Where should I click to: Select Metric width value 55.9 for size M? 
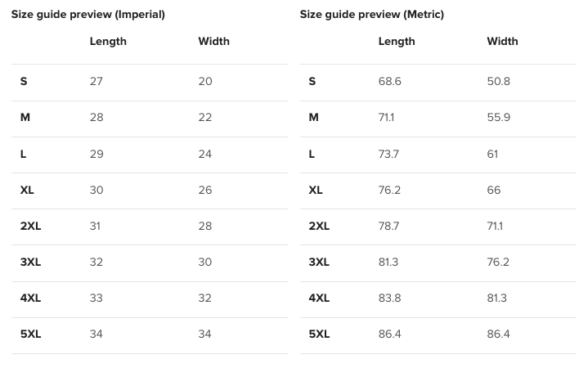pyautogui.click(x=499, y=117)
